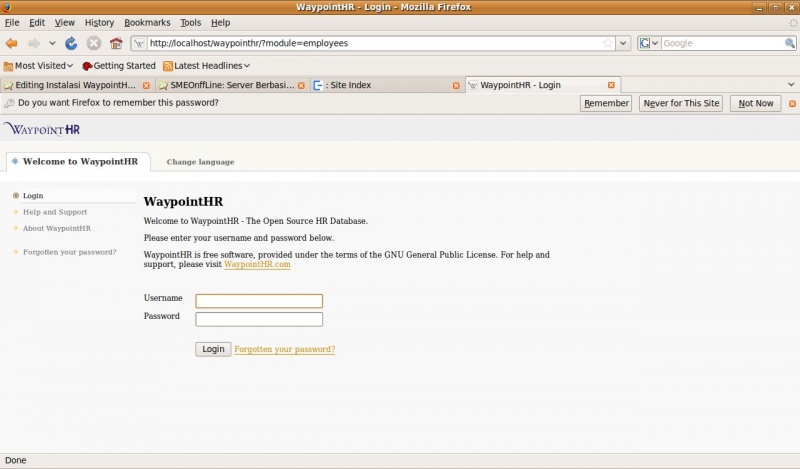Switch to the Site Index tab
This screenshot has height=469, width=800.
click(380, 86)
